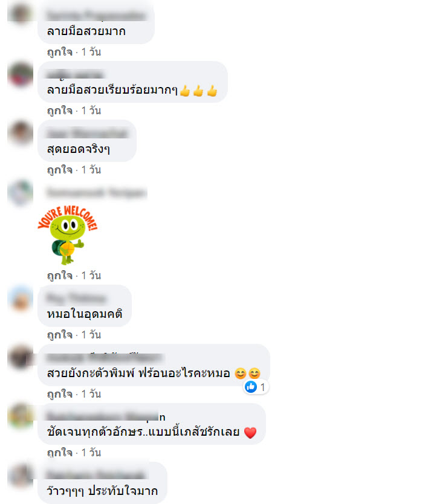
Task: Click the blue like reaction badge
Action: click(256, 387)
